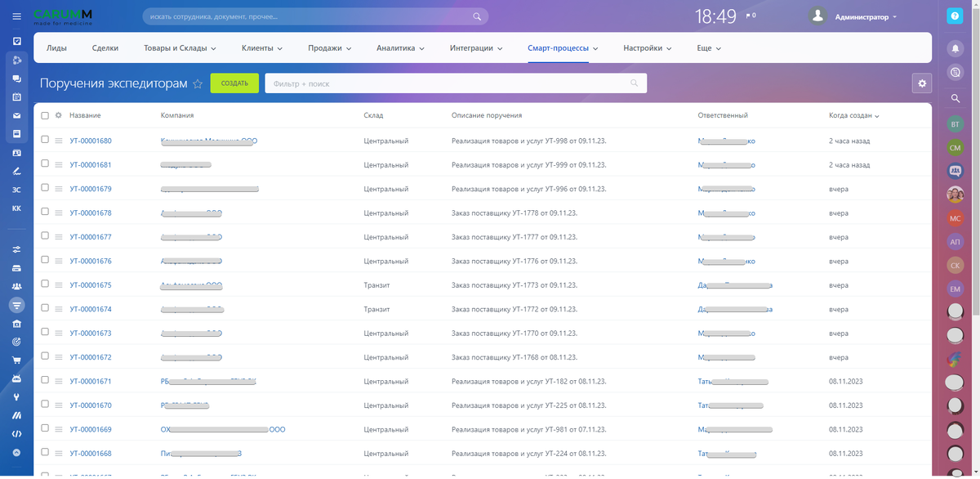Check the box for row УТ-00001669
Image resolution: width=980 pixels, height=479 pixels.
[x=45, y=428]
